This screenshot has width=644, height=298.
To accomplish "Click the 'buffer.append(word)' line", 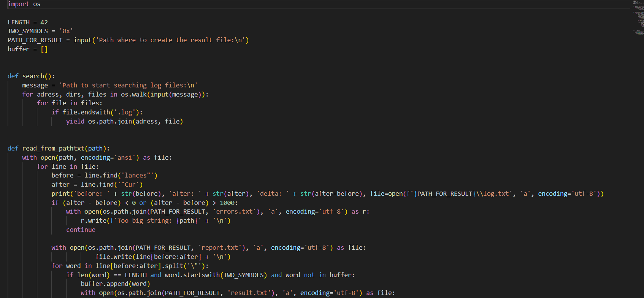I will pyautogui.click(x=115, y=284).
